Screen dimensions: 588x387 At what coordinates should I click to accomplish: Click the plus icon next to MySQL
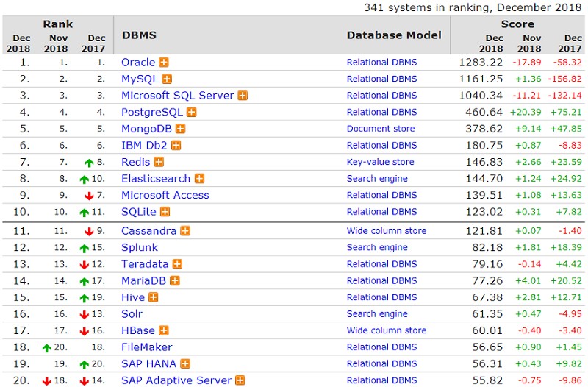click(x=167, y=79)
